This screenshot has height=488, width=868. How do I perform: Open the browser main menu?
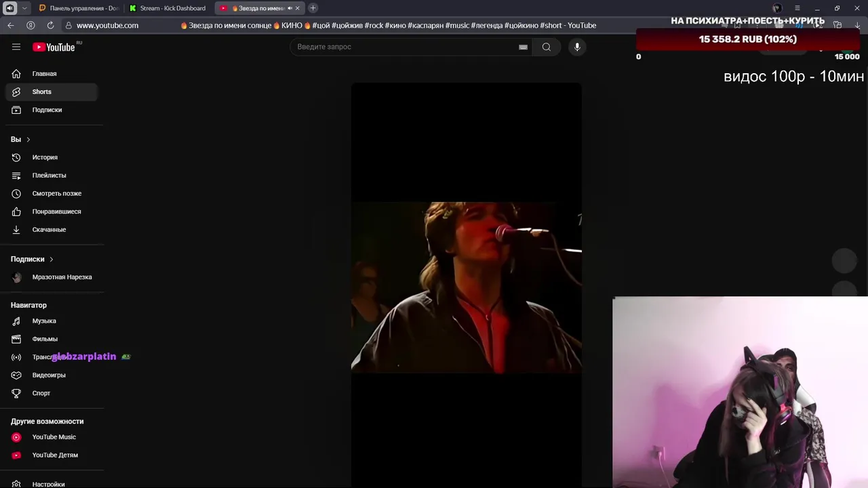(x=797, y=8)
